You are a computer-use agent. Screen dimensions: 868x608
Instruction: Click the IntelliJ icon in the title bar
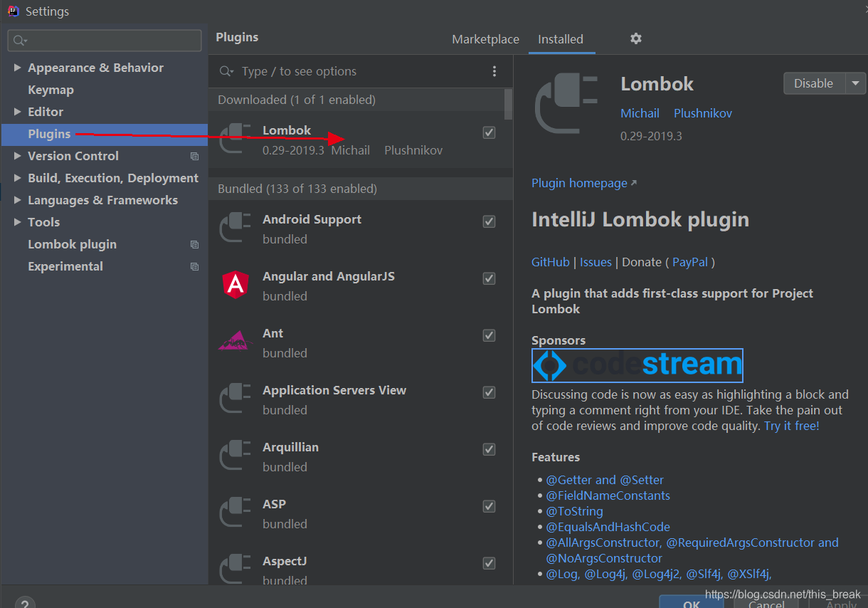point(13,11)
